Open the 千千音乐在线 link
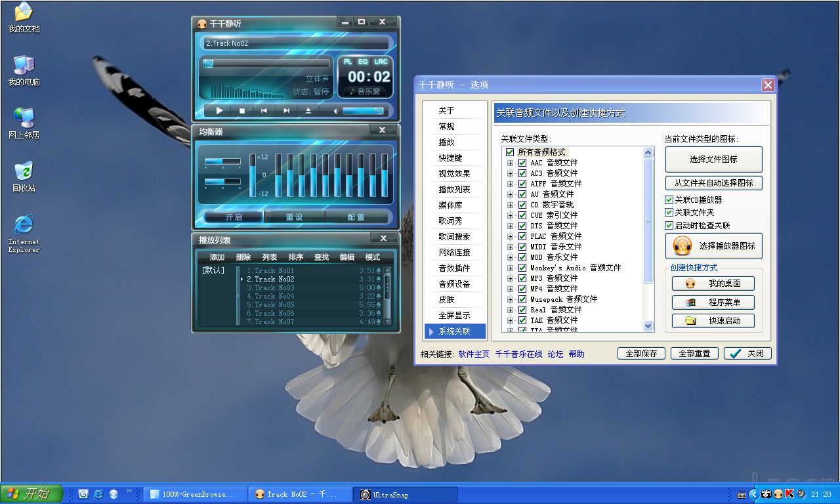This screenshot has width=840, height=504. pos(518,354)
